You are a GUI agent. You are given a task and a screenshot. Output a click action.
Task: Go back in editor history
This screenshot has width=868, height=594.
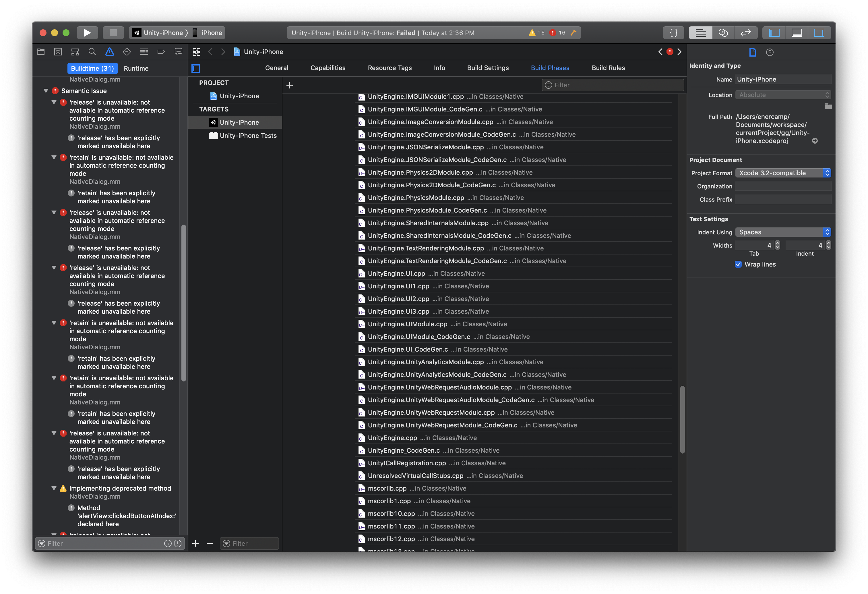coord(210,52)
